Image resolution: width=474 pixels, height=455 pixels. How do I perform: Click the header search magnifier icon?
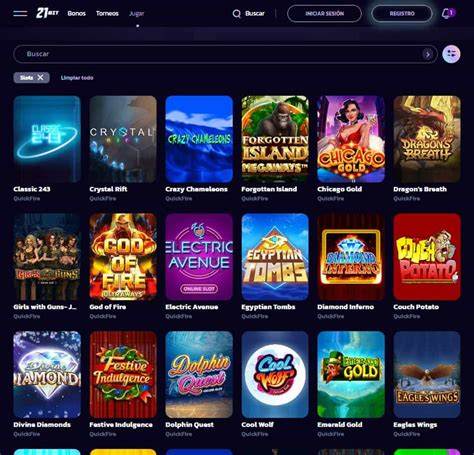coord(236,14)
